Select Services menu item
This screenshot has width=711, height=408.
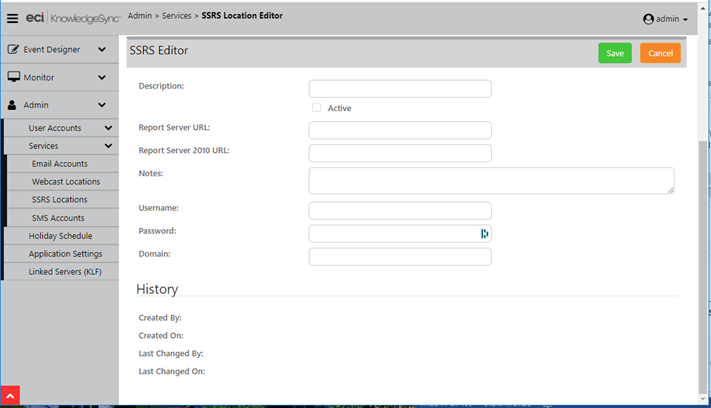point(43,146)
